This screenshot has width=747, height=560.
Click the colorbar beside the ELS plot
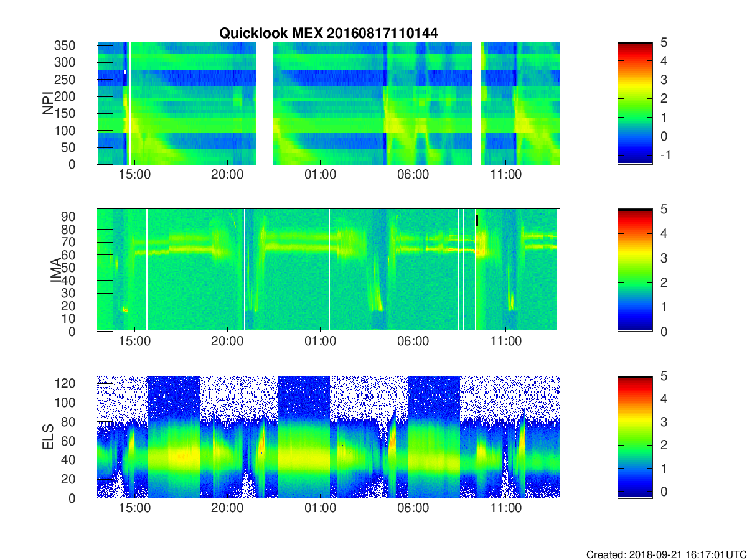[x=635, y=437]
